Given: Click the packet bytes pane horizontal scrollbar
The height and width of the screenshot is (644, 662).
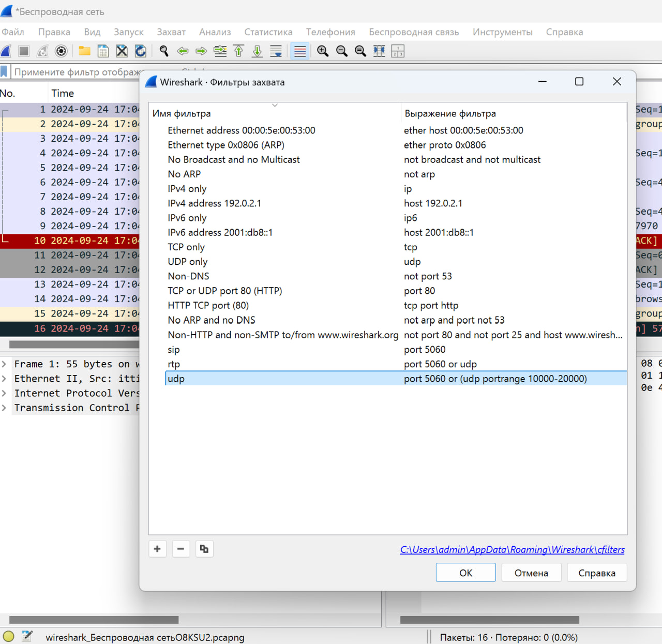Looking at the screenshot, I should coord(490,620).
